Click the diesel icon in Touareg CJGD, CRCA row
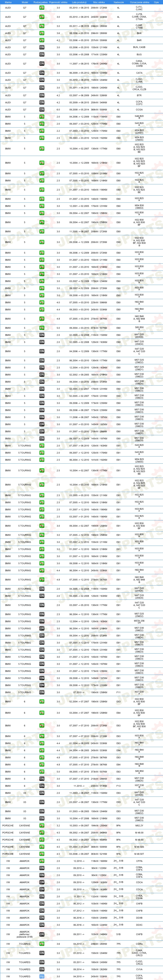The width and height of the screenshot is (163, 980). 42,962
